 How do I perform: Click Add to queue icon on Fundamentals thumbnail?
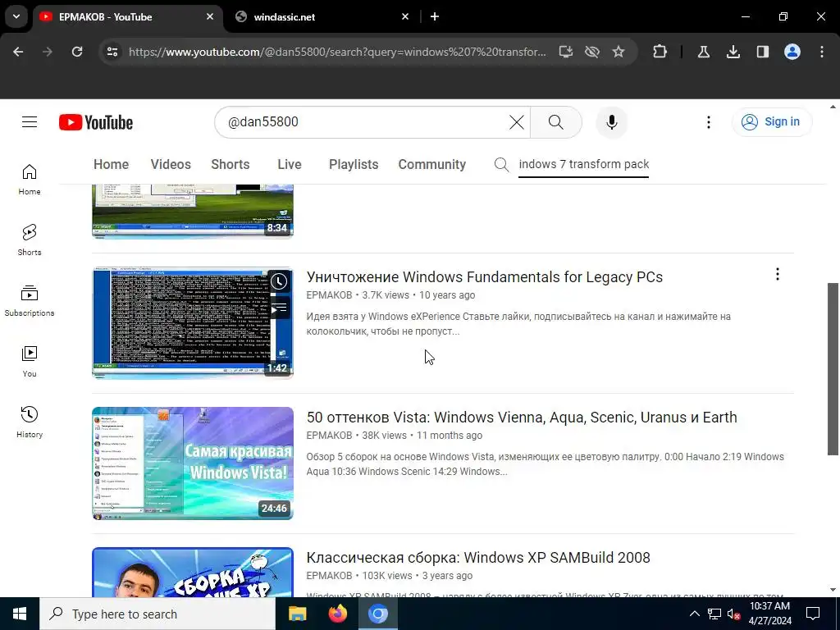pyautogui.click(x=279, y=308)
